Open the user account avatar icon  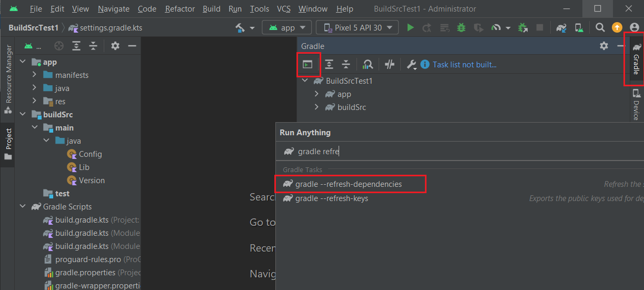(634, 27)
